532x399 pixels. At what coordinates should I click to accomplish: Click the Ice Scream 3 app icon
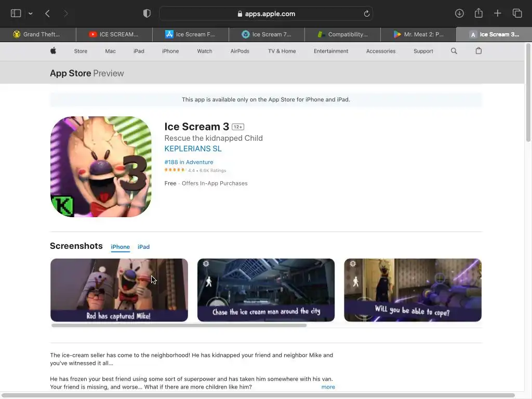pyautogui.click(x=101, y=167)
